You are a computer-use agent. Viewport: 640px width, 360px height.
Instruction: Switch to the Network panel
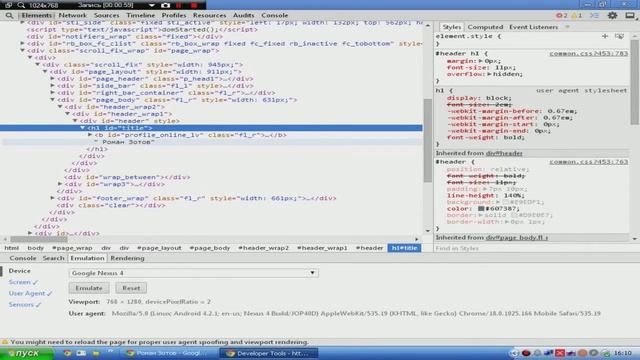coord(73,15)
